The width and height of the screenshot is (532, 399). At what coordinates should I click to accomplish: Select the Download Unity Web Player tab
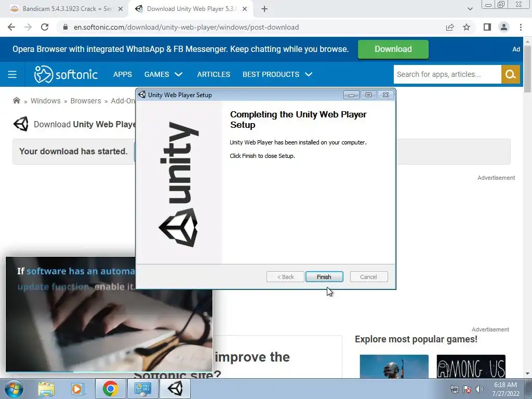(x=191, y=9)
